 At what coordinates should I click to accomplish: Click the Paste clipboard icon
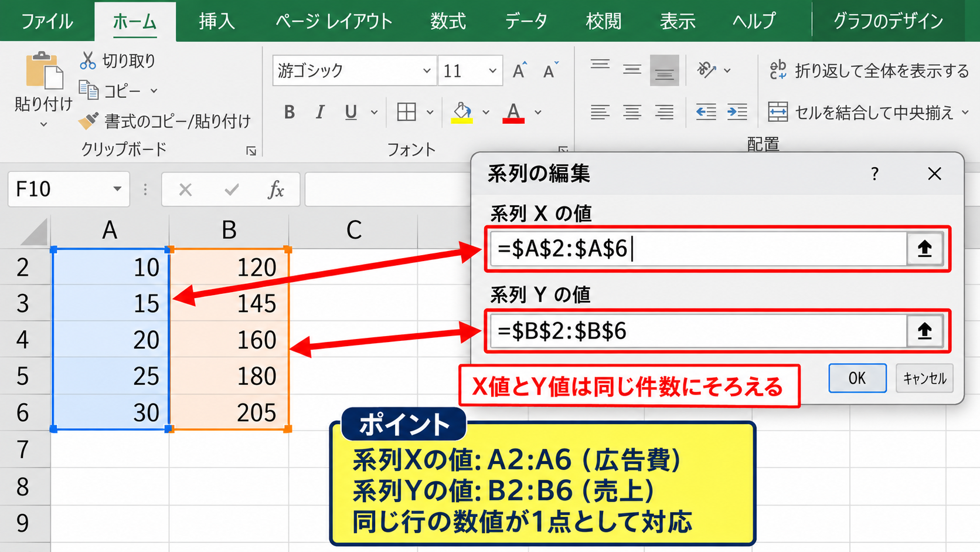pos(44,70)
